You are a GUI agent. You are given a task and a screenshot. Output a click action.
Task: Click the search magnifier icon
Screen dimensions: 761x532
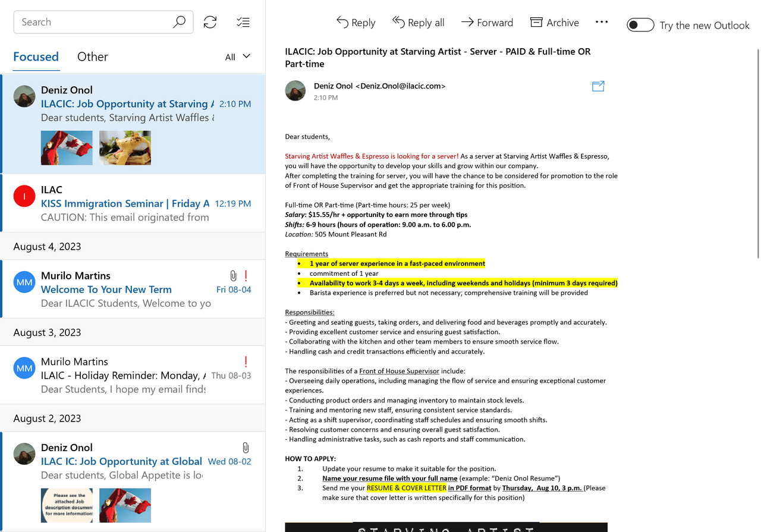(179, 22)
